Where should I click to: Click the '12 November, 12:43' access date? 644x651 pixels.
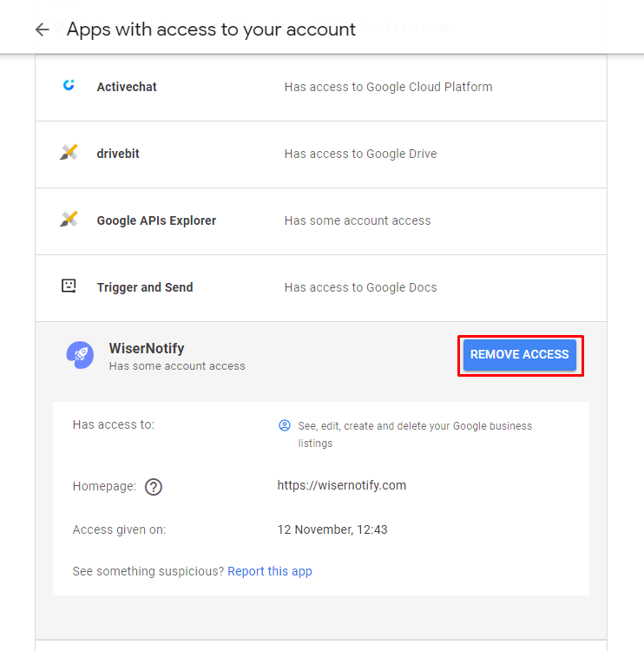(x=332, y=529)
